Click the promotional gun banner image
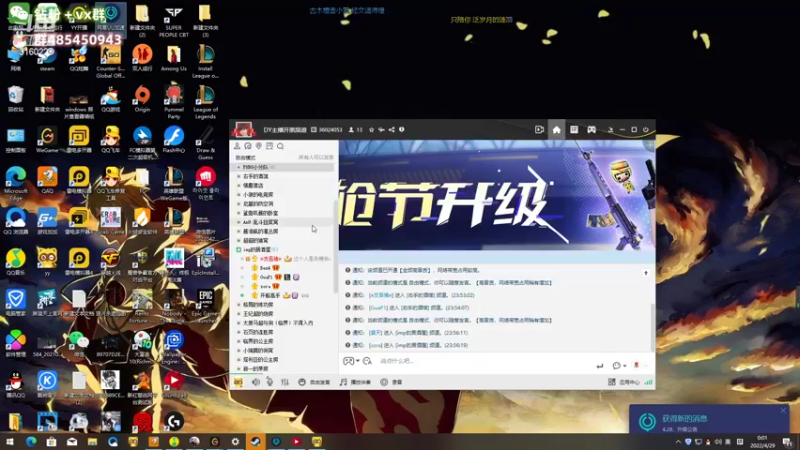800x450 pixels. 497,195
